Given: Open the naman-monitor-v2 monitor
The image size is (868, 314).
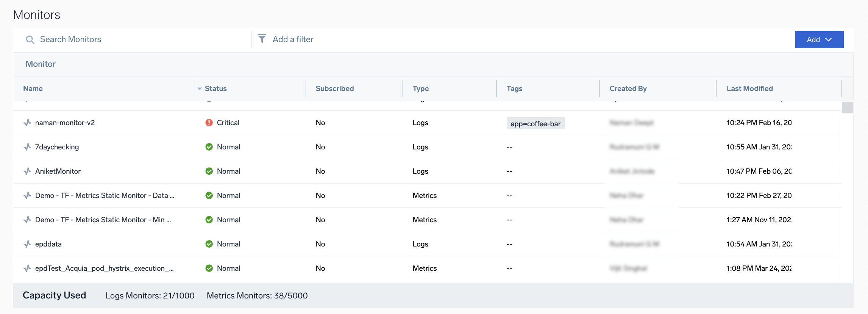Looking at the screenshot, I should point(65,122).
